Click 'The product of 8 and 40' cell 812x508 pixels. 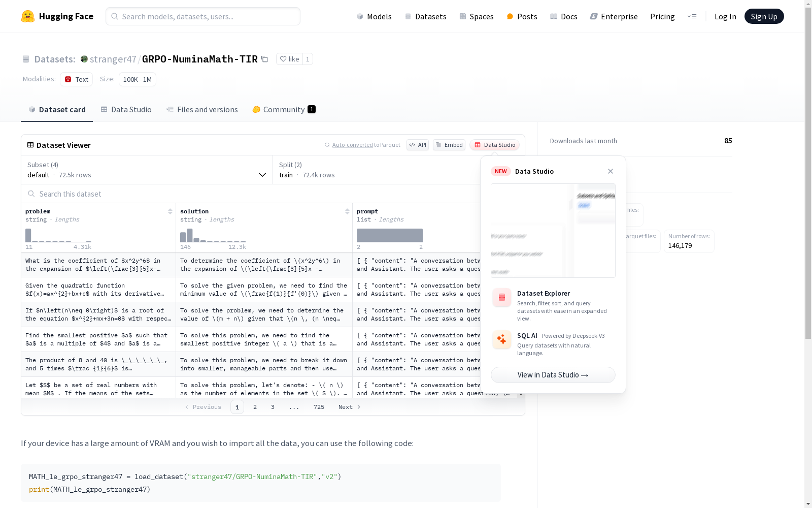(x=98, y=364)
